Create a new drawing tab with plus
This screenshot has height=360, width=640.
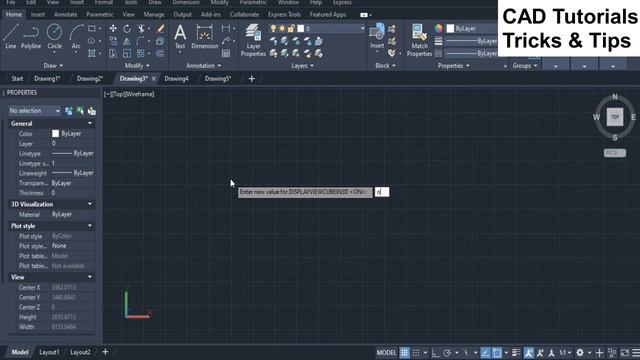tap(251, 79)
